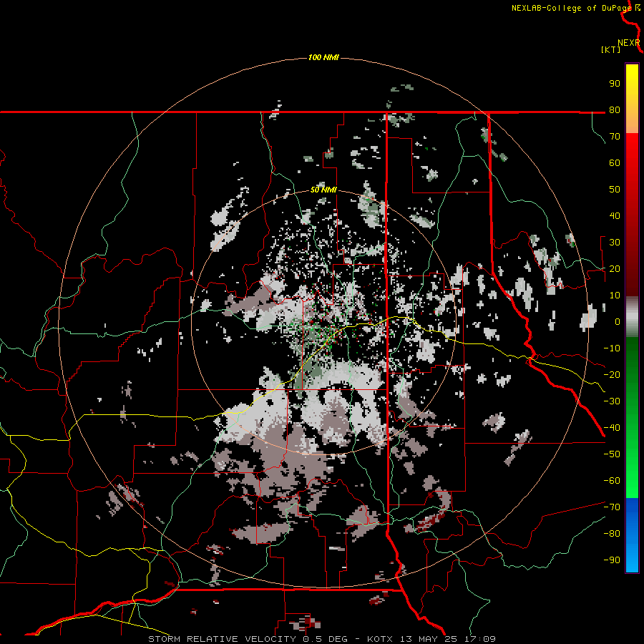This screenshot has height=644, width=644.
Task: Click the -70 scale label
Action: [612, 507]
